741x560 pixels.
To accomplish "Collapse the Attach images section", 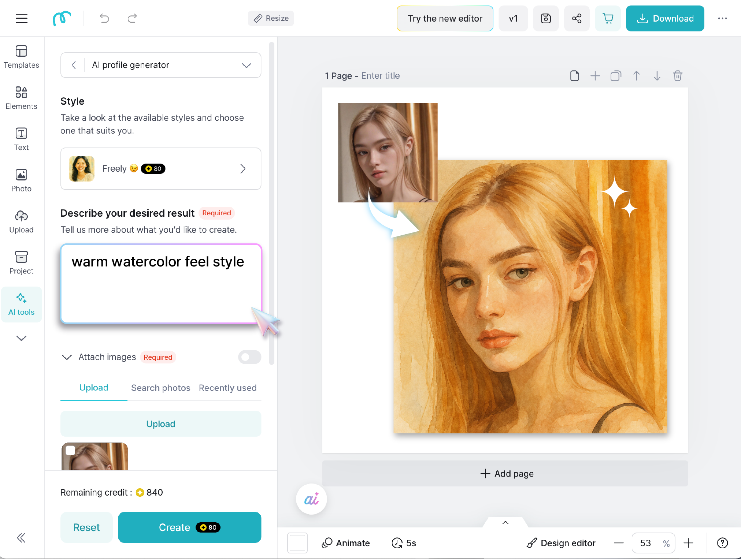I will click(67, 357).
